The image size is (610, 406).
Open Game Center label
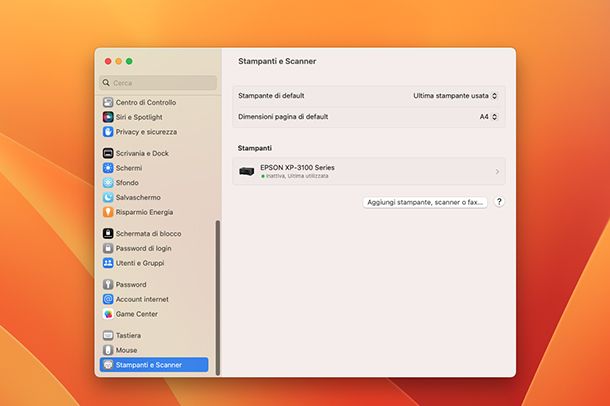click(x=137, y=314)
